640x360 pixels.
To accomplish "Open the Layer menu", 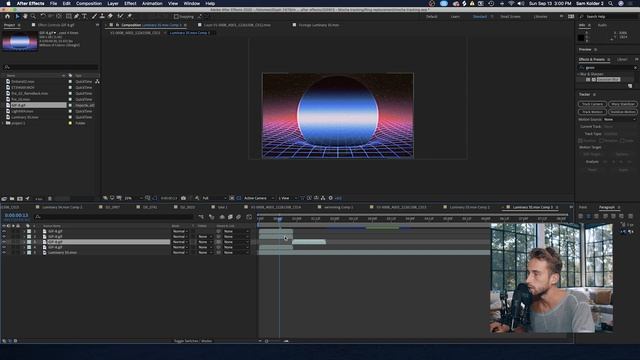I will (113, 3).
